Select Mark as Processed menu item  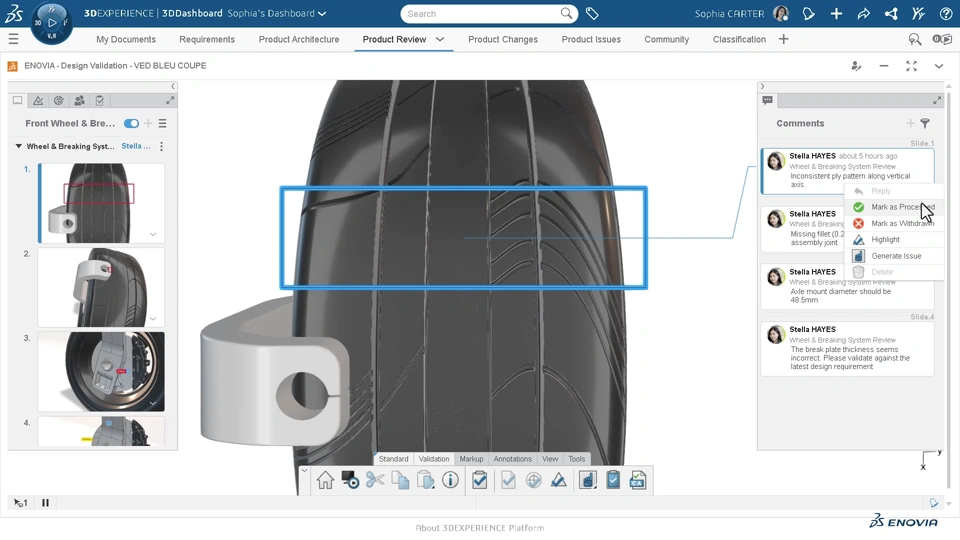click(x=894, y=207)
